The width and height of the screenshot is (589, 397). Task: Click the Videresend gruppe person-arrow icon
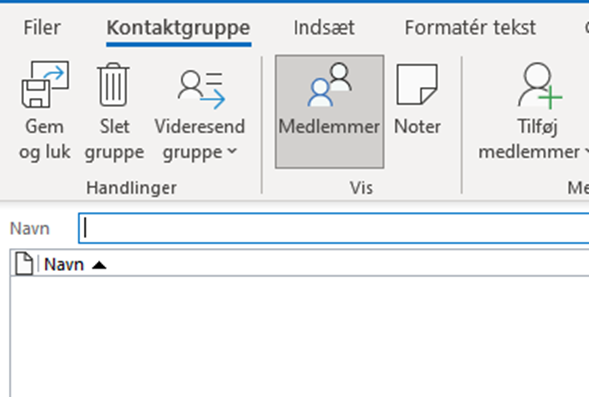[x=201, y=89]
